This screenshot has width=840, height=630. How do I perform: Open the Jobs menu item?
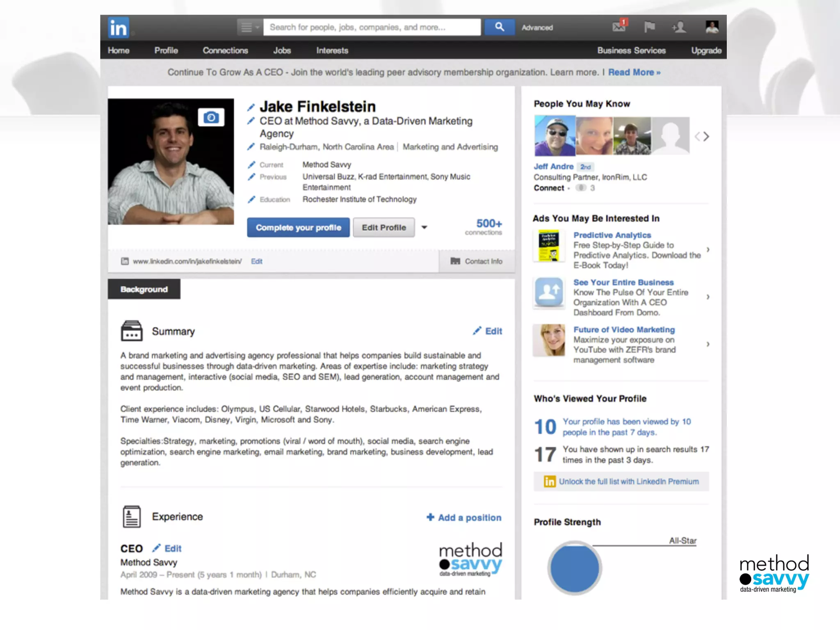[282, 50]
